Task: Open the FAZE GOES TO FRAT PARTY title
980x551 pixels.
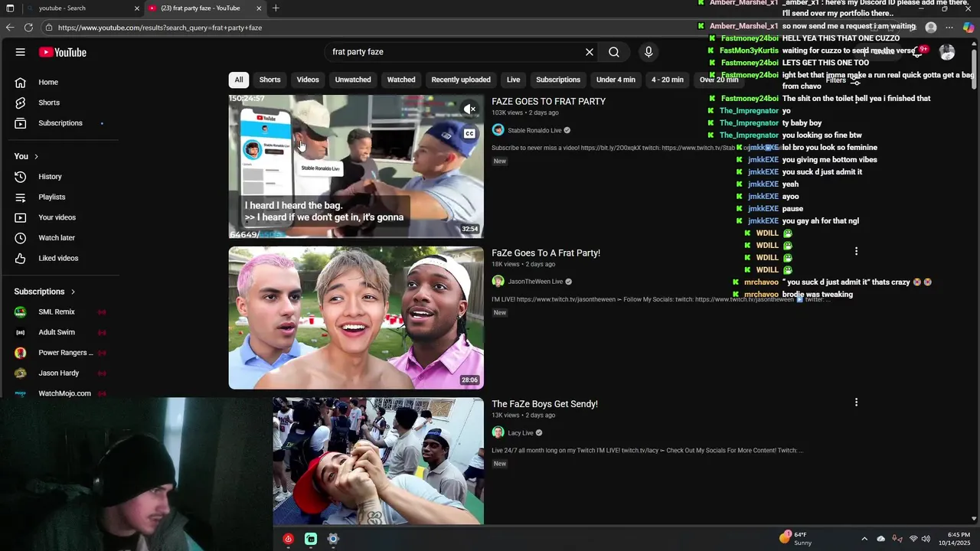Action: [x=548, y=101]
